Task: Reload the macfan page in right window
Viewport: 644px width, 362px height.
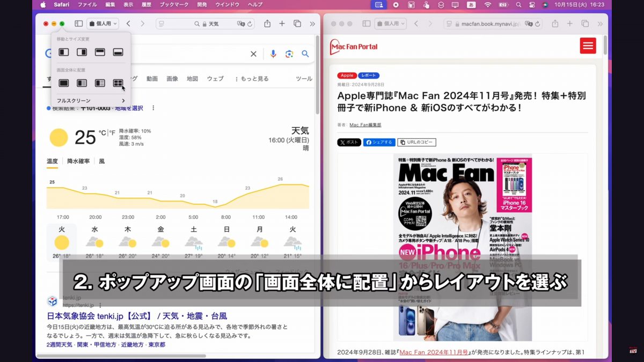Action: coord(537,24)
